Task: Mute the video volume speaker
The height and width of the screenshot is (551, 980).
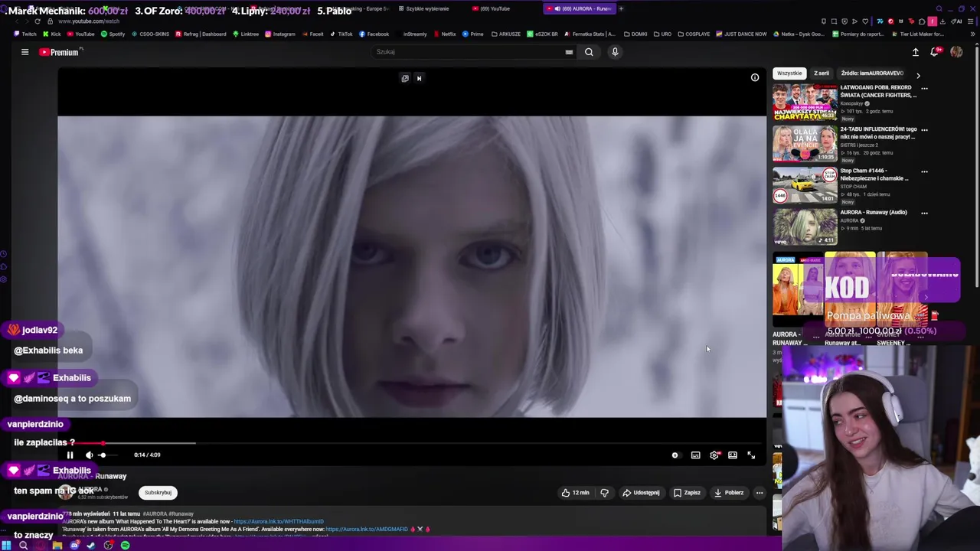Action: tap(89, 455)
